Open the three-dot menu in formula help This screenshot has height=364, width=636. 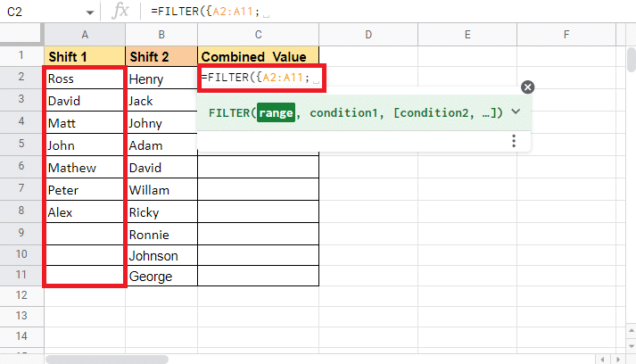514,141
